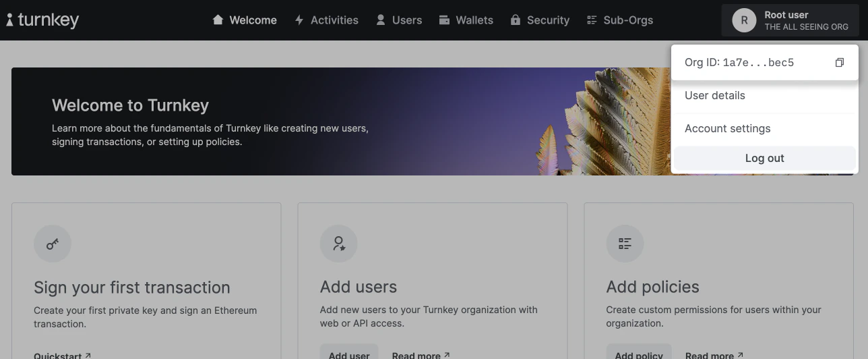Click the Org ID 1a7e...bec5 text
868x359 pixels.
coord(739,63)
